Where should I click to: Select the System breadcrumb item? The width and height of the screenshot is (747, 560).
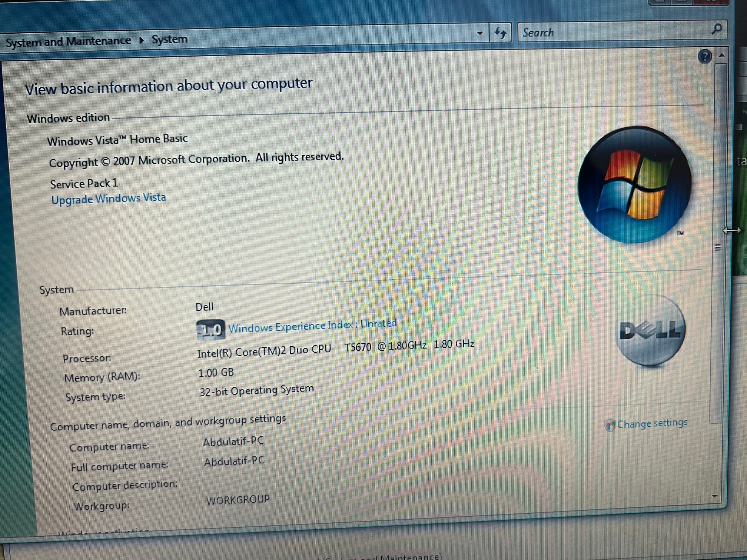coord(170,39)
